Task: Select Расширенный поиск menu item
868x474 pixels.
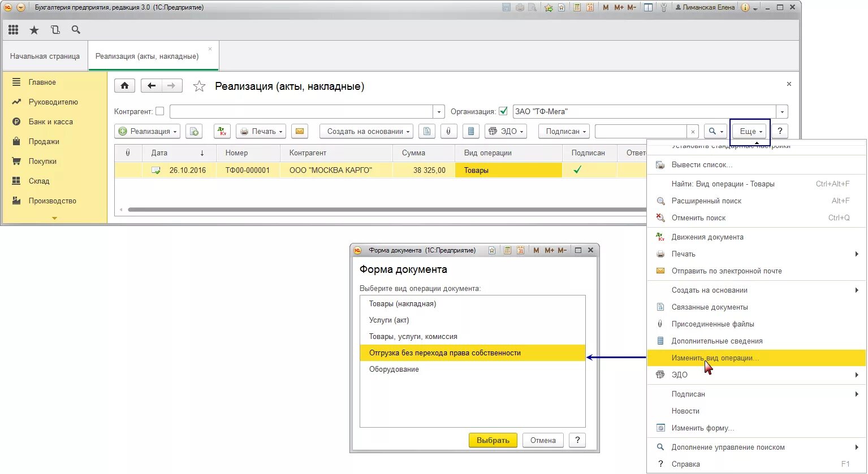Action: [x=757, y=201]
